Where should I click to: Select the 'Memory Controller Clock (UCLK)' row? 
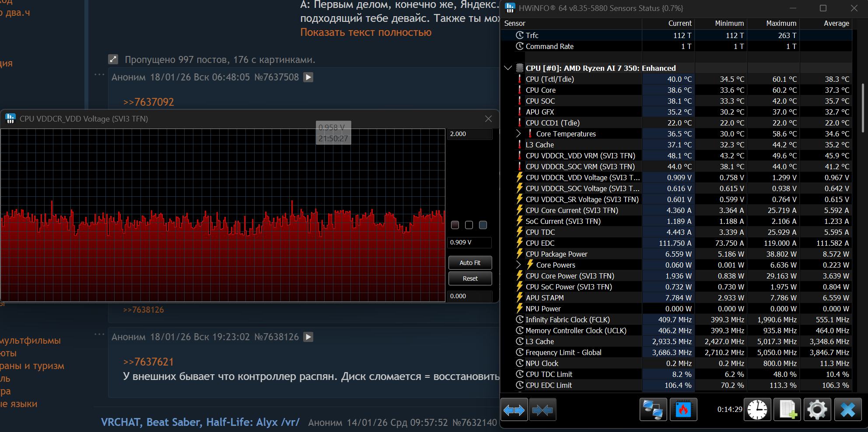677,331
